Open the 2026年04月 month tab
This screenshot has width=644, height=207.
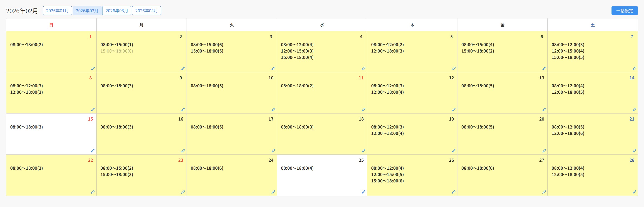(x=147, y=11)
